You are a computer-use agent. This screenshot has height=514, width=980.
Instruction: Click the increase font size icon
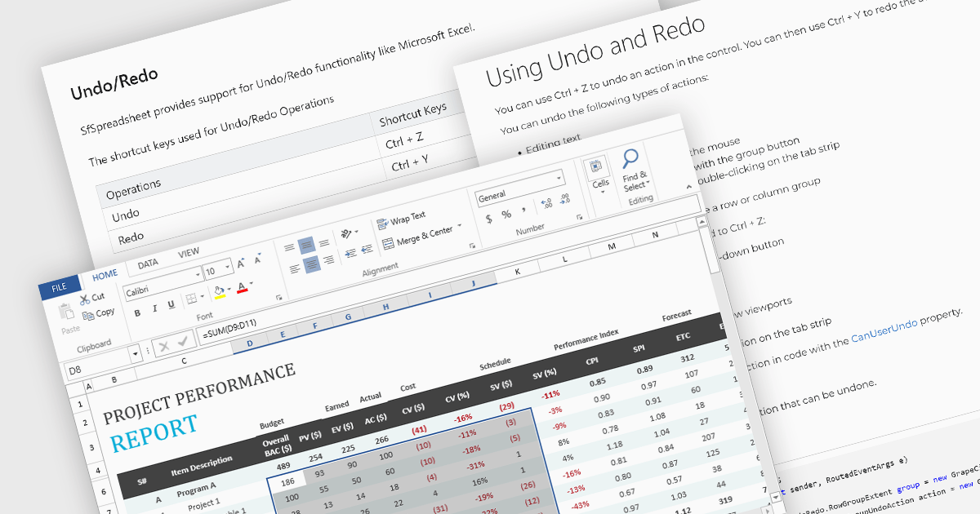pos(241,264)
